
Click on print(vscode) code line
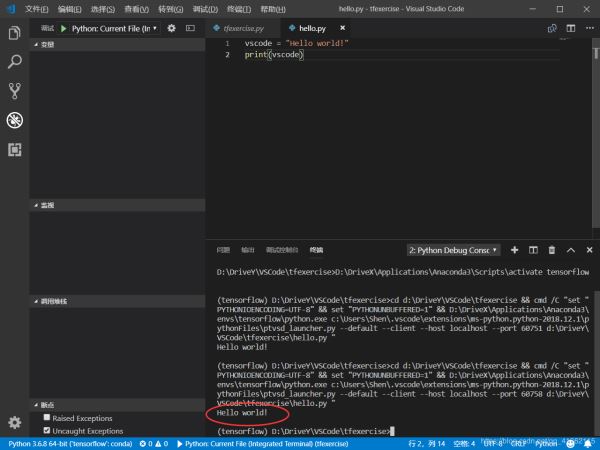coord(274,54)
